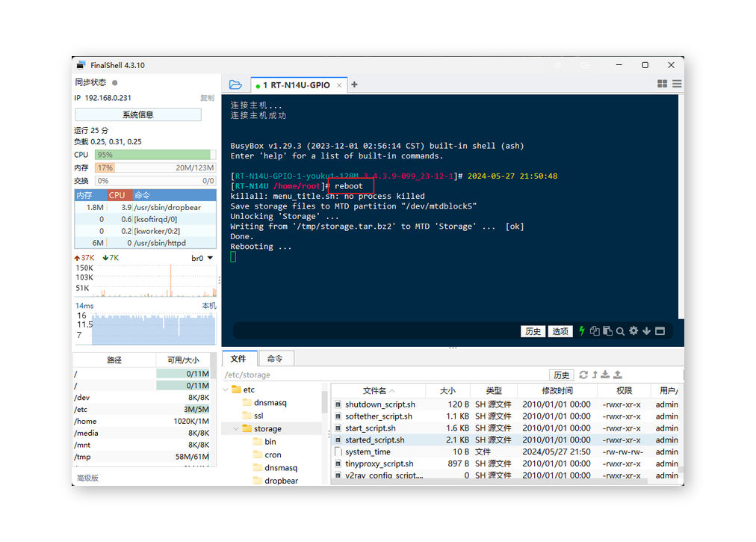Select the 1 RT-N14U-GPIO session tab
The height and width of the screenshot is (542, 756).
(299, 85)
